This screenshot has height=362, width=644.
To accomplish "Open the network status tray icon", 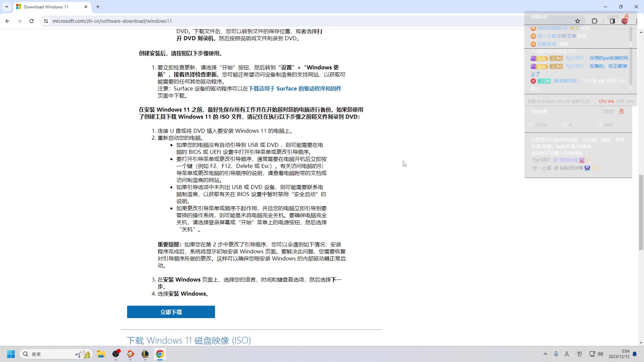I will [592, 354].
